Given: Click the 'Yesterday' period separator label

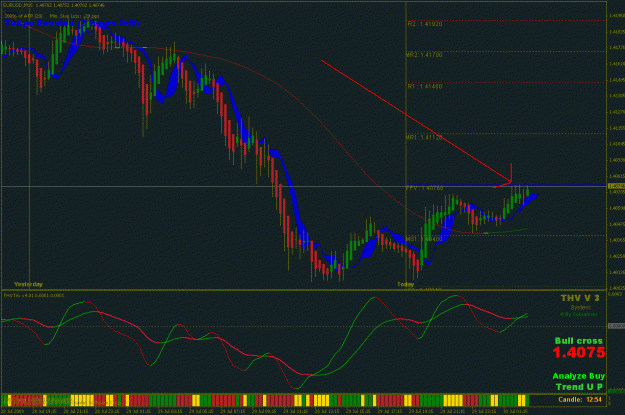Looking at the screenshot, I should 28,284.
